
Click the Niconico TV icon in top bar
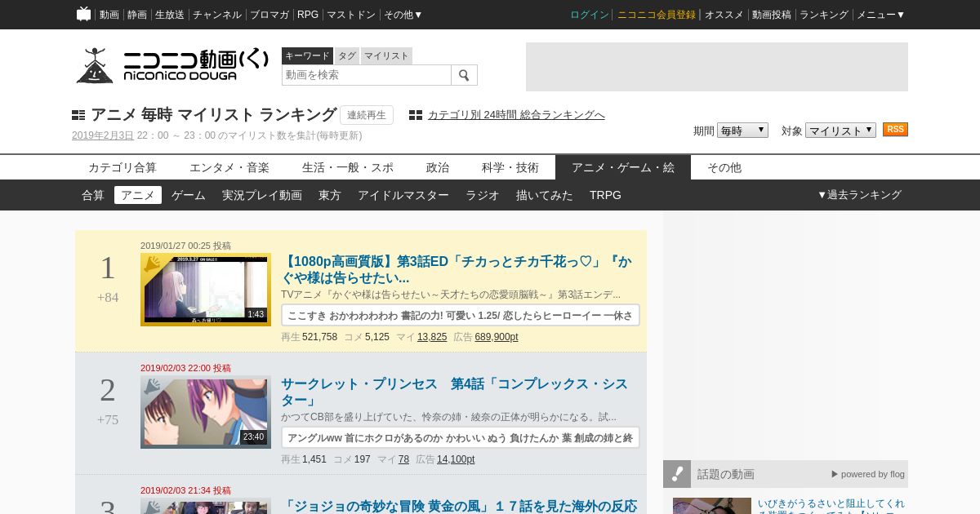click(x=83, y=14)
